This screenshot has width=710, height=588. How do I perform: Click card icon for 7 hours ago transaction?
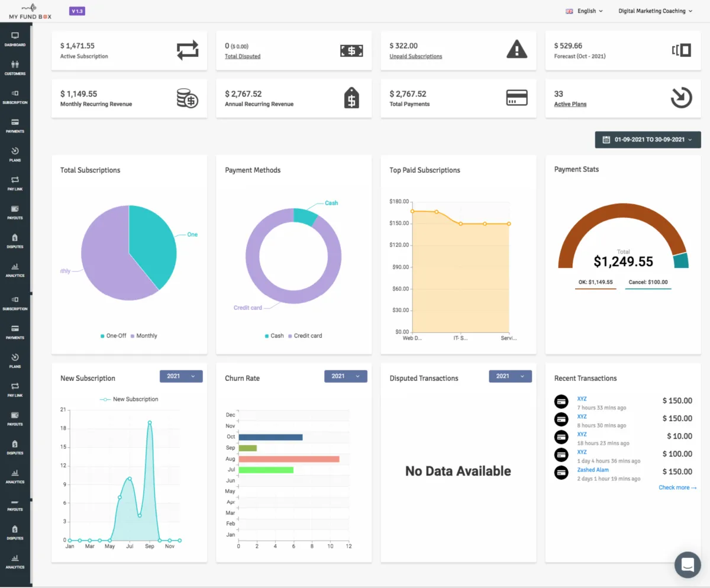(x=561, y=402)
